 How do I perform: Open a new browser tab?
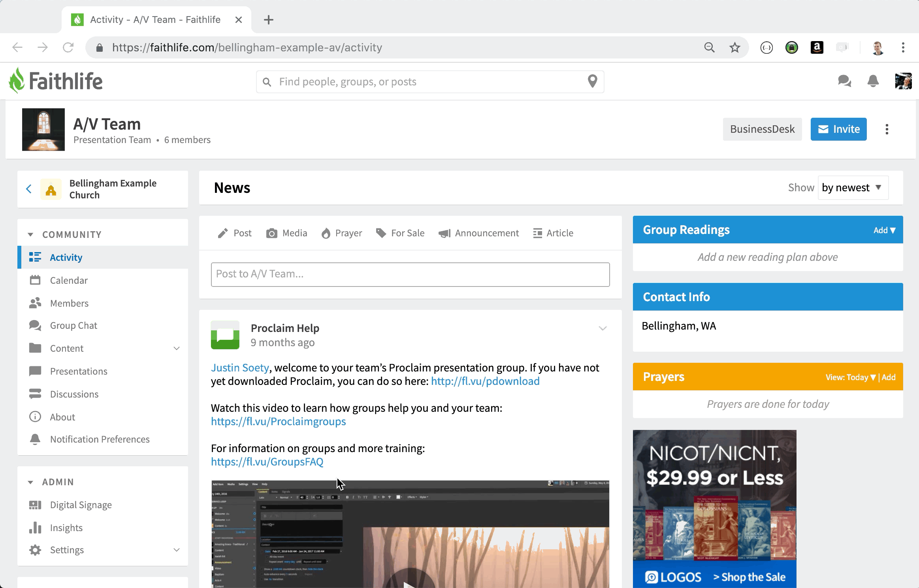(x=269, y=20)
